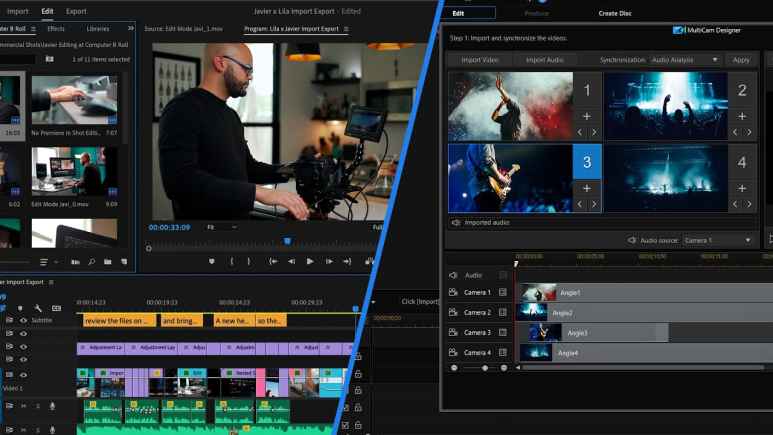Click the Add Marker icon in Program monitor

click(212, 261)
